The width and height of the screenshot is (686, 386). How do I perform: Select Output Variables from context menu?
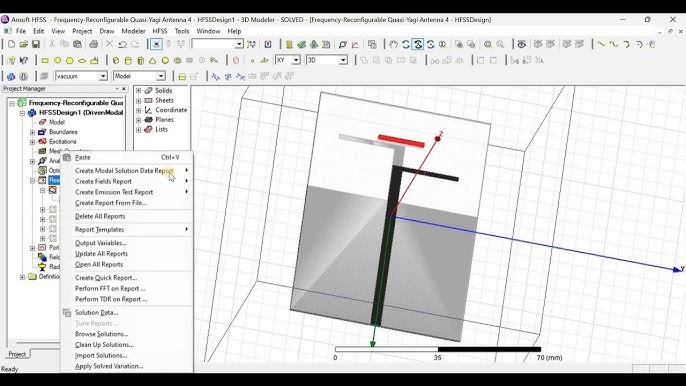click(x=127, y=243)
